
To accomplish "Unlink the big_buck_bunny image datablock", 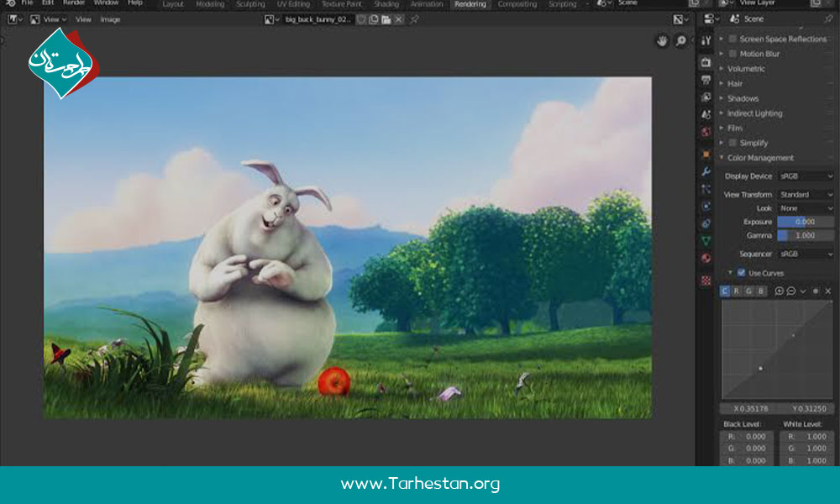I will (398, 19).
